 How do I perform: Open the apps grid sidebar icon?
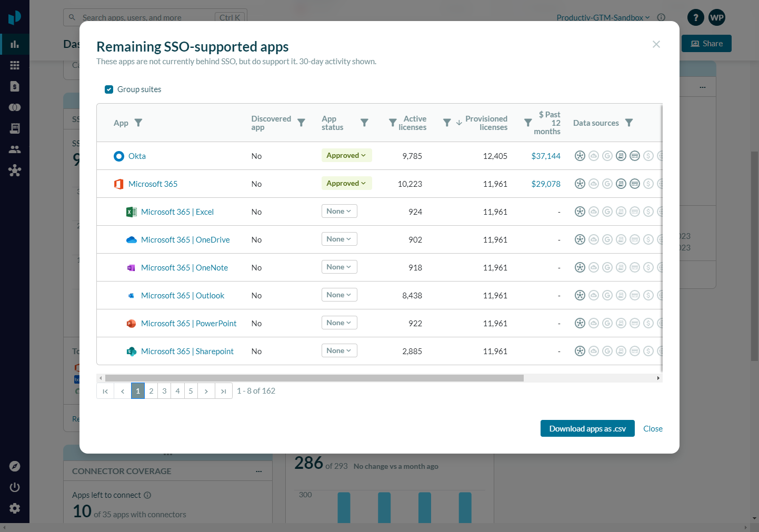coord(15,65)
